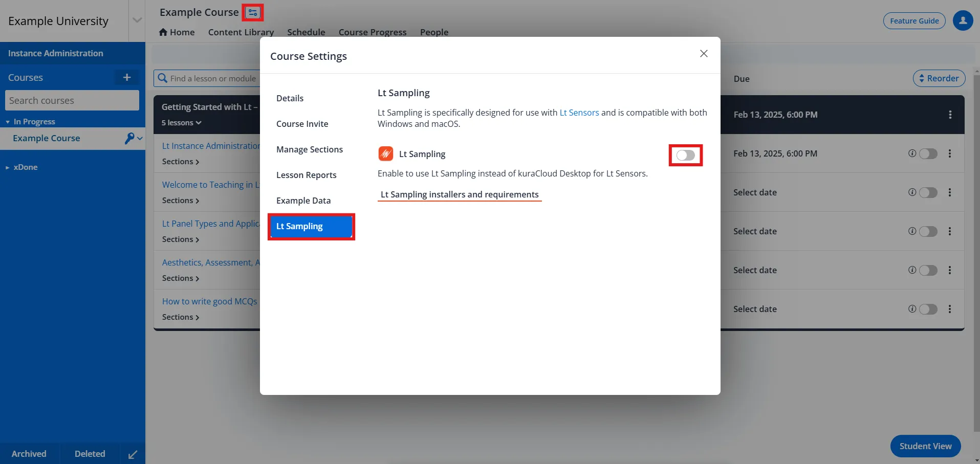Select Manage Sections in settings menu
This screenshot has width=980, height=464.
coord(309,149)
